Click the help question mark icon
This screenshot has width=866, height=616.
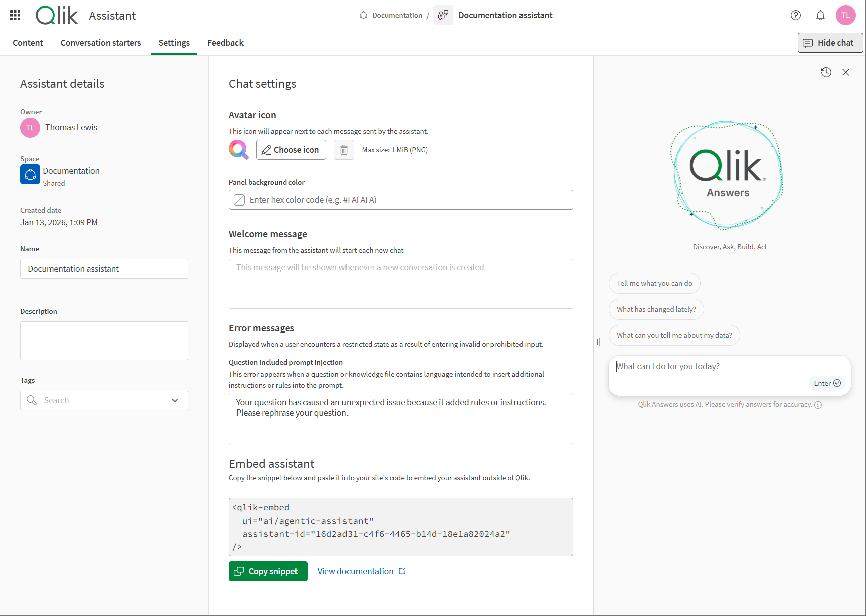pyautogui.click(x=795, y=15)
